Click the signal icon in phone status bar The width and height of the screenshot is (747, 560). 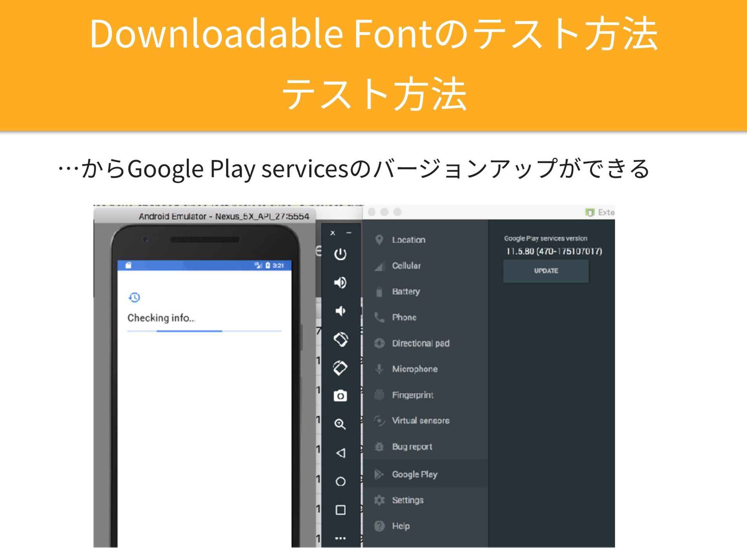click(258, 265)
